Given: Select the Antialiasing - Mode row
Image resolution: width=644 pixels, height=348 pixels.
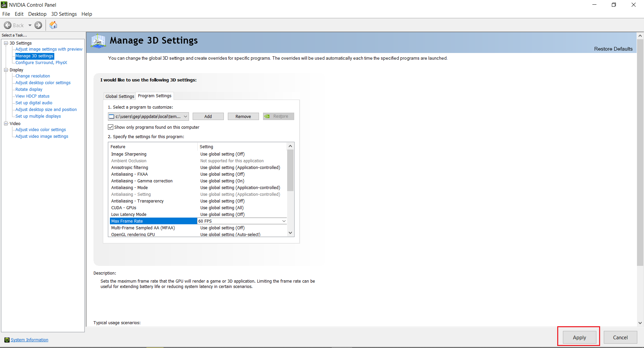Looking at the screenshot, I should point(198,188).
